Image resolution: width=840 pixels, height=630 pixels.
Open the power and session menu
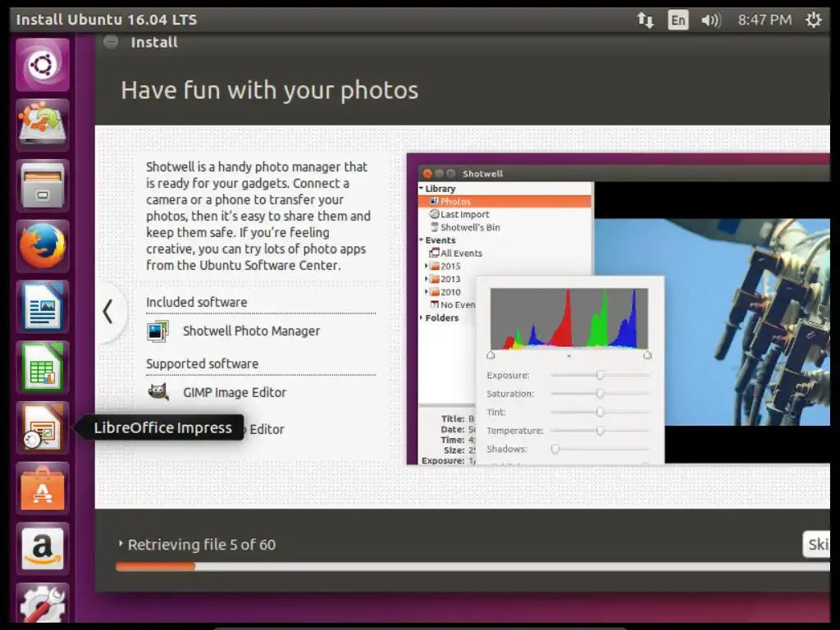[x=813, y=20]
